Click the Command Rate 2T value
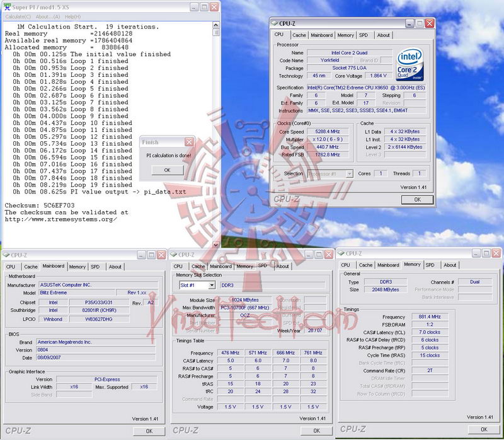 [430, 371]
